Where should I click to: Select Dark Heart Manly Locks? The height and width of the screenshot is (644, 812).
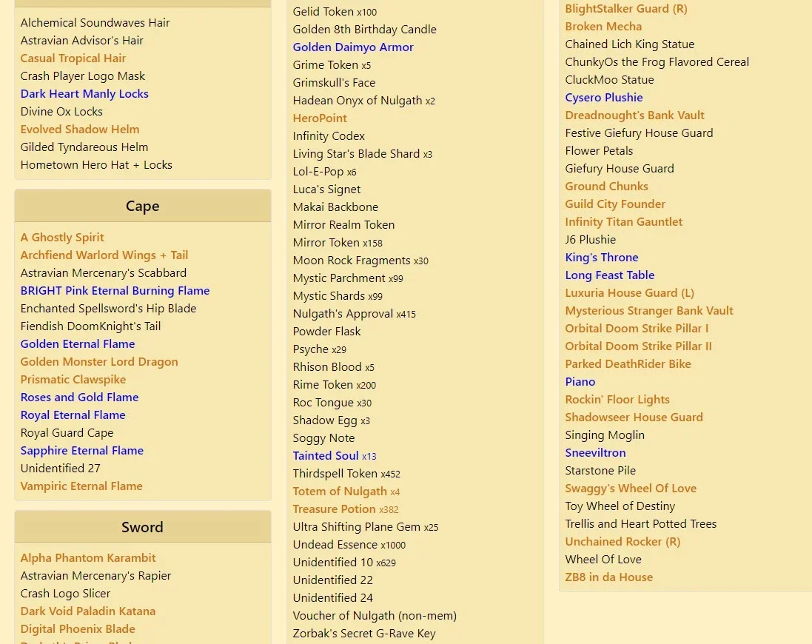pos(84,94)
